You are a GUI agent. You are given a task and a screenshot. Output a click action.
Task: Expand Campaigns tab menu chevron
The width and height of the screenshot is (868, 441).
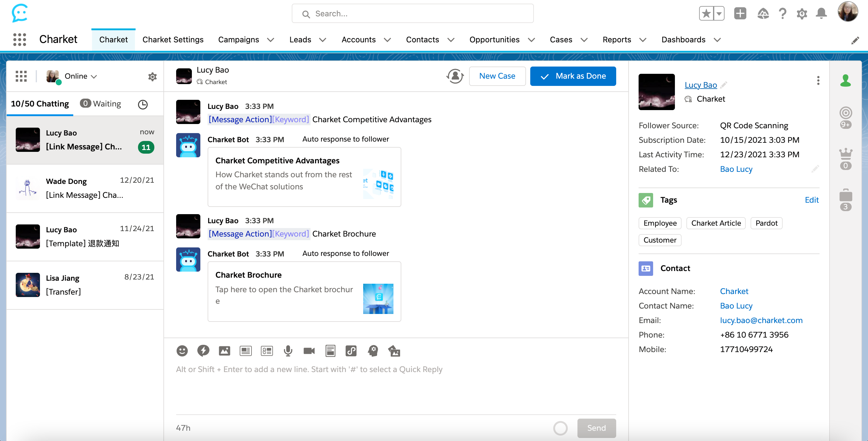click(270, 40)
